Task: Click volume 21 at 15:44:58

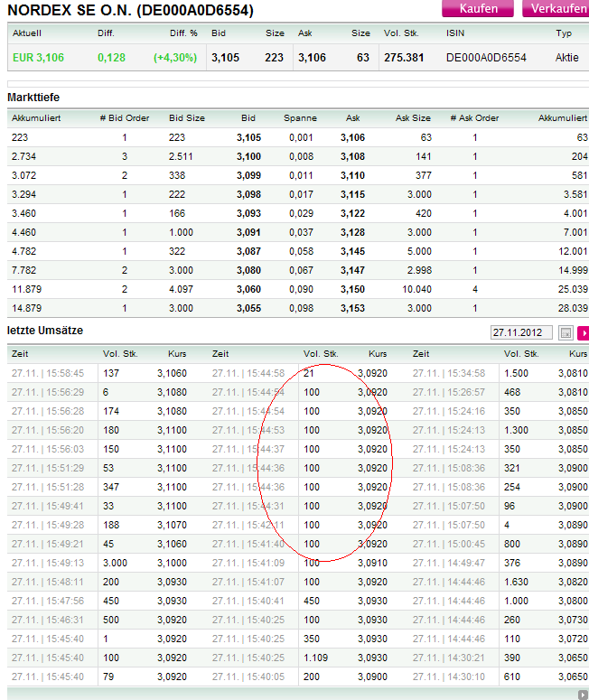Action: tap(309, 373)
